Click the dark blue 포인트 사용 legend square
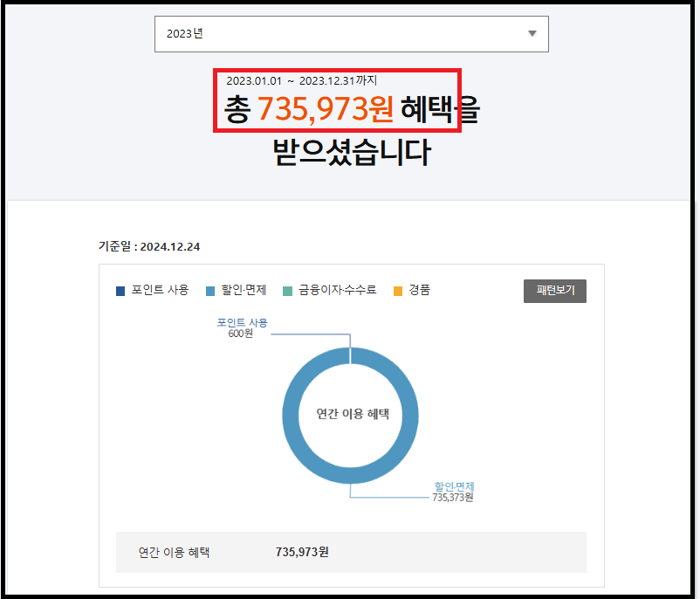Image resolution: width=700 pixels, height=599 pixels. pyautogui.click(x=120, y=291)
